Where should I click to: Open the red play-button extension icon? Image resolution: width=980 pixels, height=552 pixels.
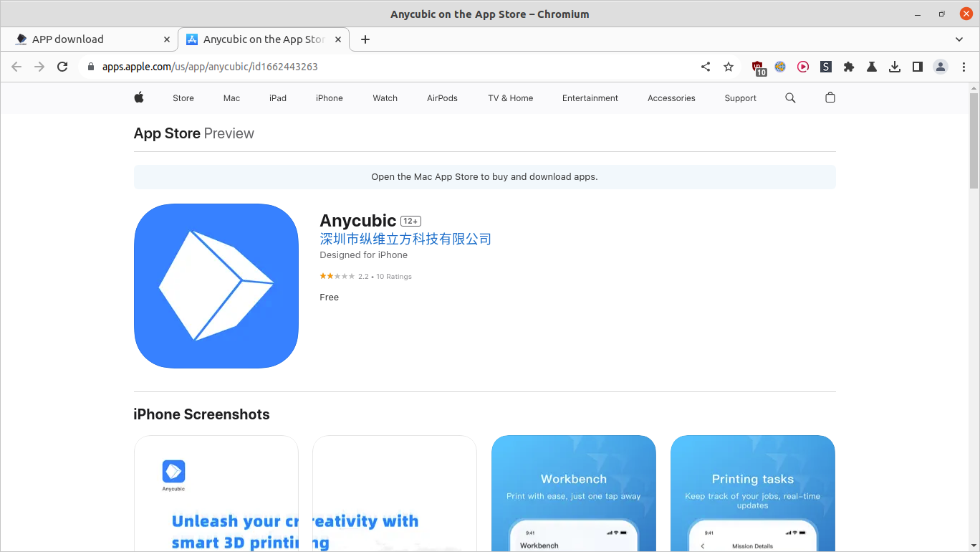(x=803, y=67)
